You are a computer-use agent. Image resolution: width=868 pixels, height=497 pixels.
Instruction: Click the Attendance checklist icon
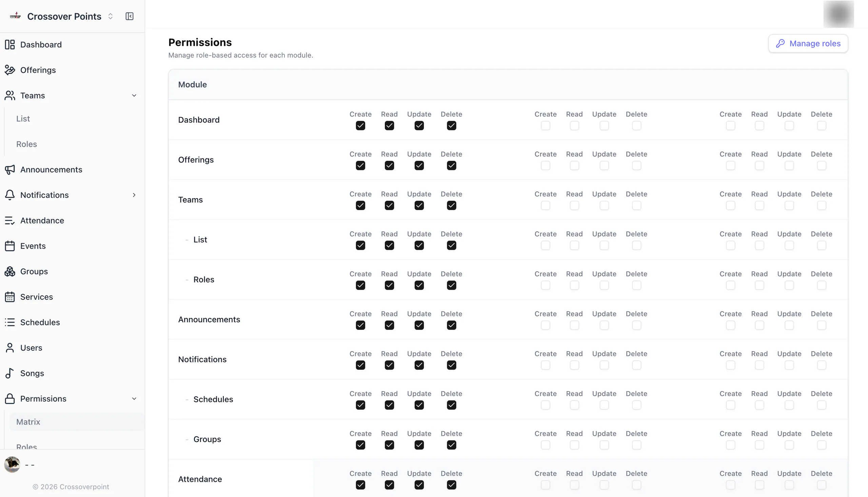coord(10,221)
